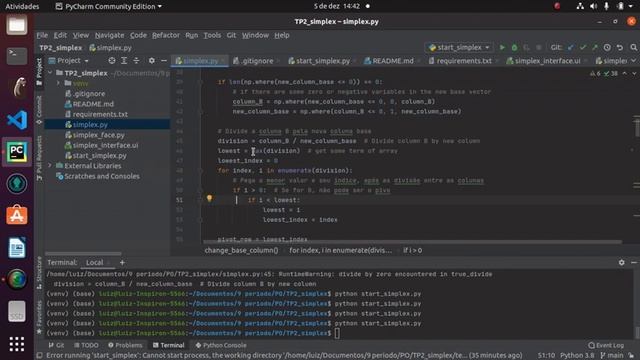Run start_simplex with the green play button

coord(502,48)
